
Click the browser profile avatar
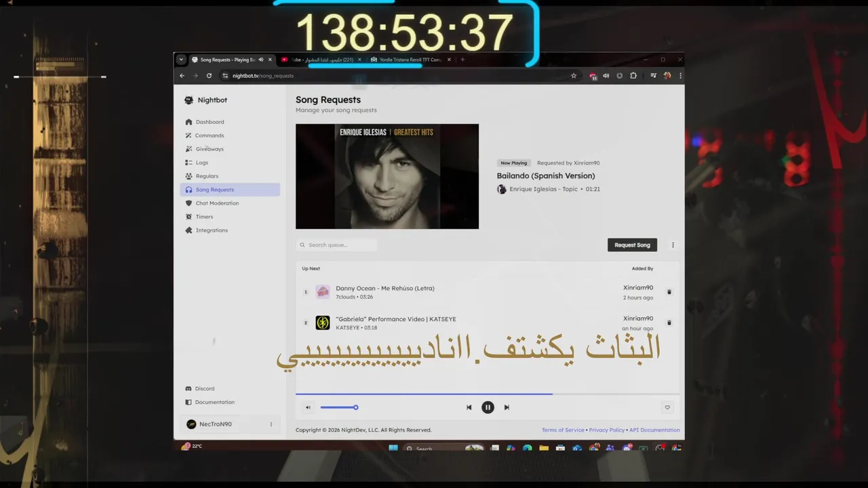click(x=667, y=76)
